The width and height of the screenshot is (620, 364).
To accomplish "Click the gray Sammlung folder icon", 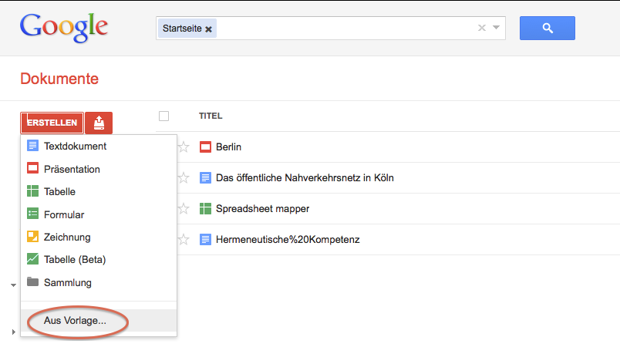I will point(32,281).
